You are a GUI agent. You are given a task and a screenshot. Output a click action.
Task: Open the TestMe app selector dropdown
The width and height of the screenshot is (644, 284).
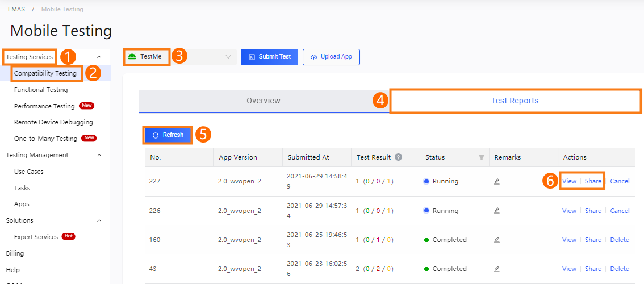click(x=180, y=57)
